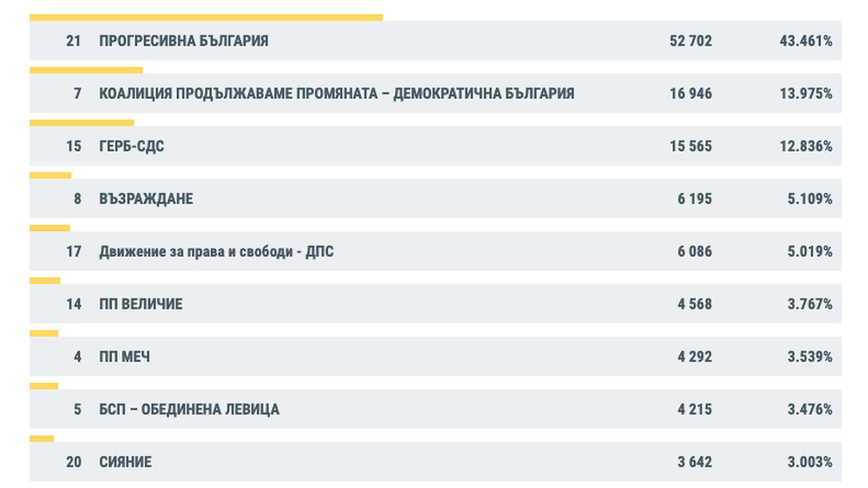Click the 4 568 vote count

click(x=694, y=304)
